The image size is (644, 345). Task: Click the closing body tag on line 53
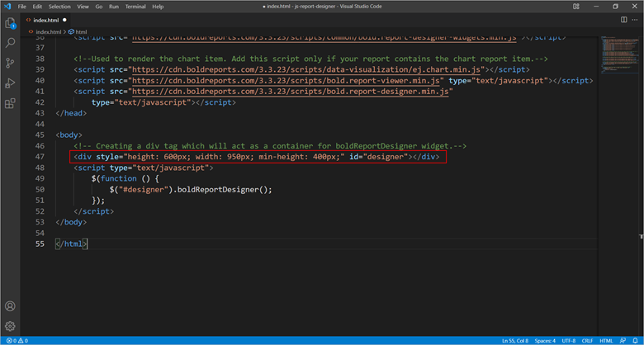coord(71,222)
